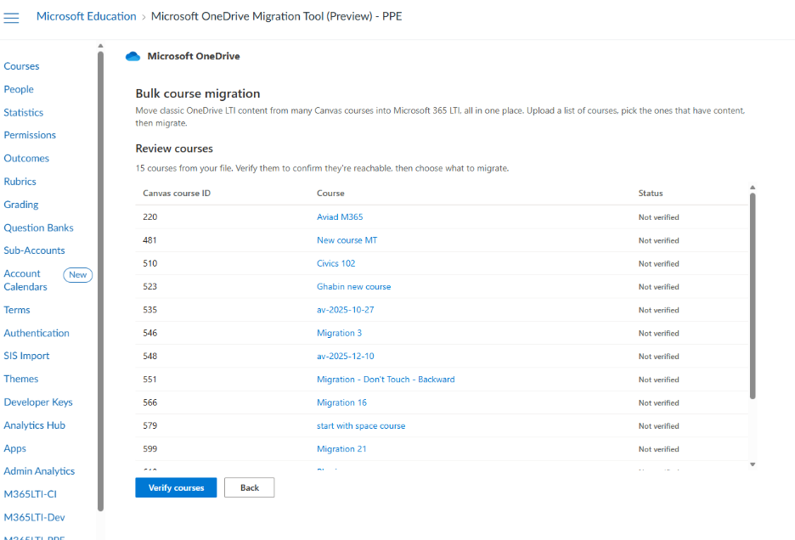This screenshot has width=795, height=540.
Task: Open Analytics Hub in the sidebar
Action: click(34, 425)
